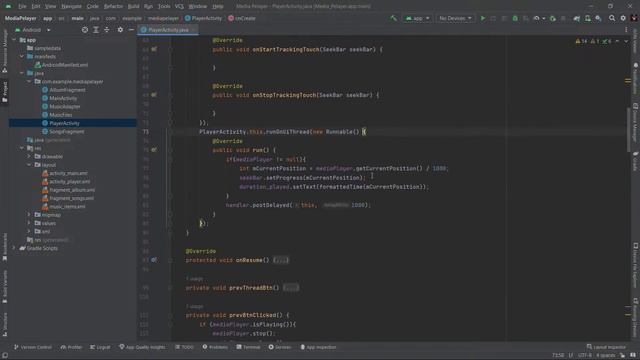Expand the drawable folder
The height and width of the screenshot is (360, 640).
29,156
